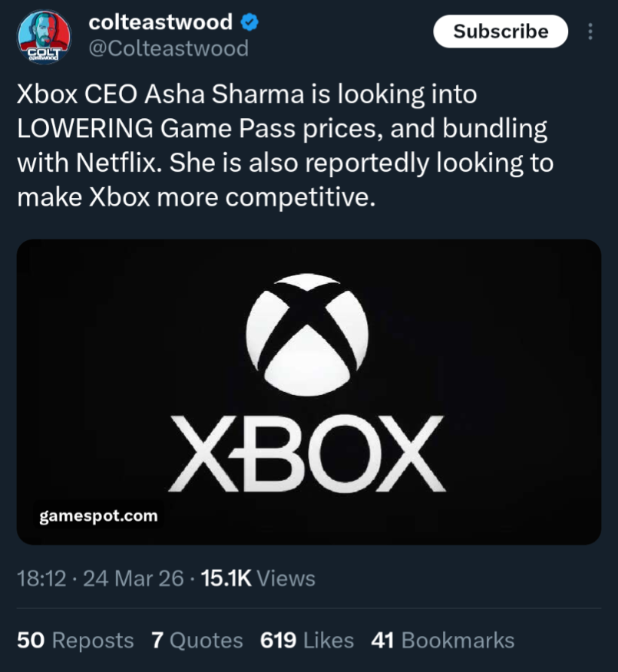
Task: Show the 619 Likes list
Action: 307,640
